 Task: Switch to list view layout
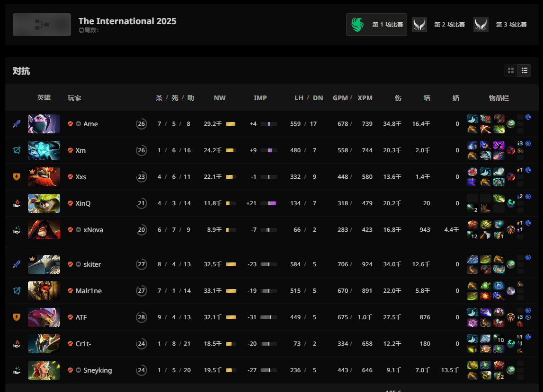point(524,70)
